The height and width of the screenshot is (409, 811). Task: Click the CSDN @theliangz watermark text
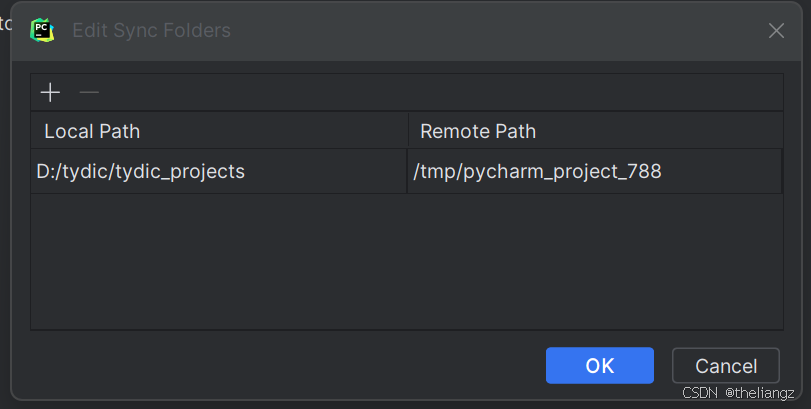738,393
